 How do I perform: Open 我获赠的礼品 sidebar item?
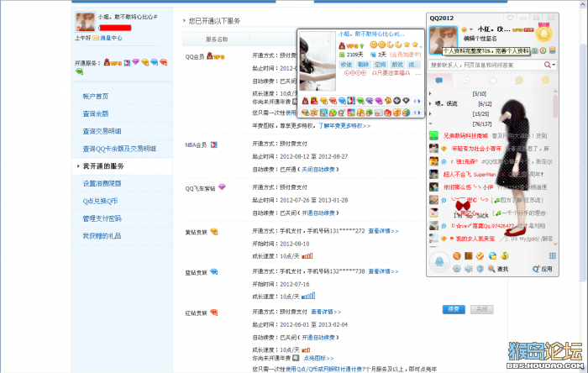[x=102, y=236]
